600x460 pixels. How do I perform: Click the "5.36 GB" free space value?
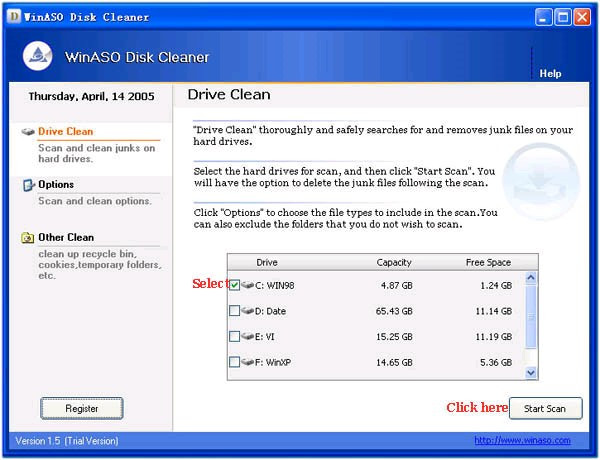[496, 362]
